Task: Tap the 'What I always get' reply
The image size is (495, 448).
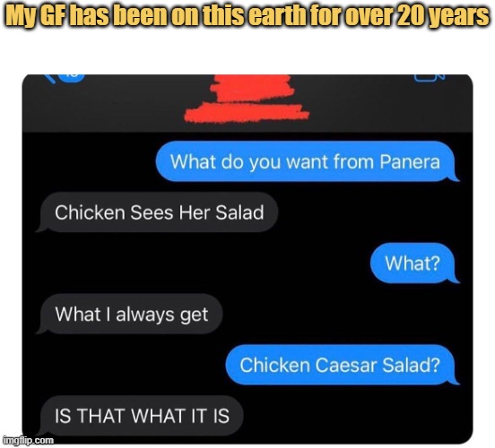Action: [x=129, y=314]
